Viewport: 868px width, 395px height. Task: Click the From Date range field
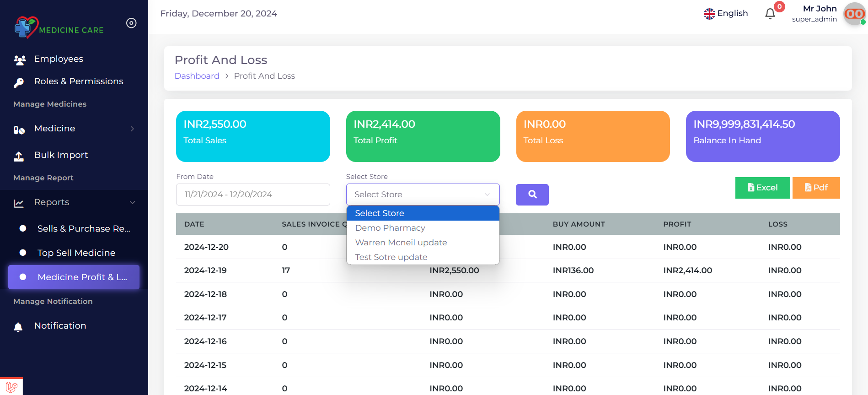point(253,195)
